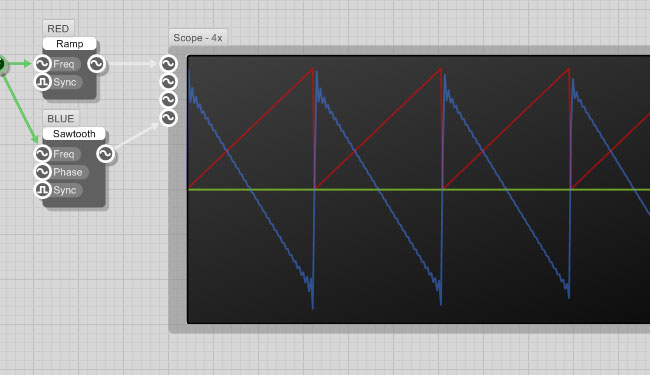Click the first Scope input port
Image resolution: width=650 pixels, height=375 pixels.
(x=168, y=64)
